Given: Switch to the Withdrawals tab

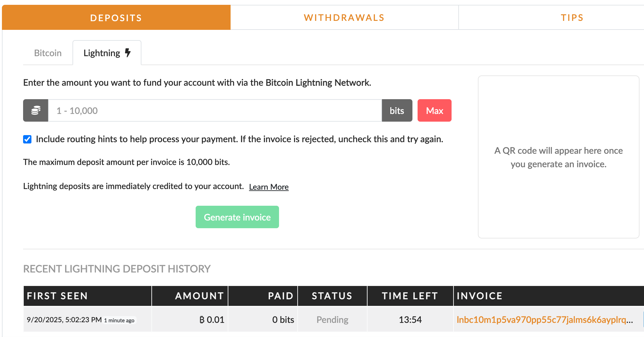Looking at the screenshot, I should point(344,18).
